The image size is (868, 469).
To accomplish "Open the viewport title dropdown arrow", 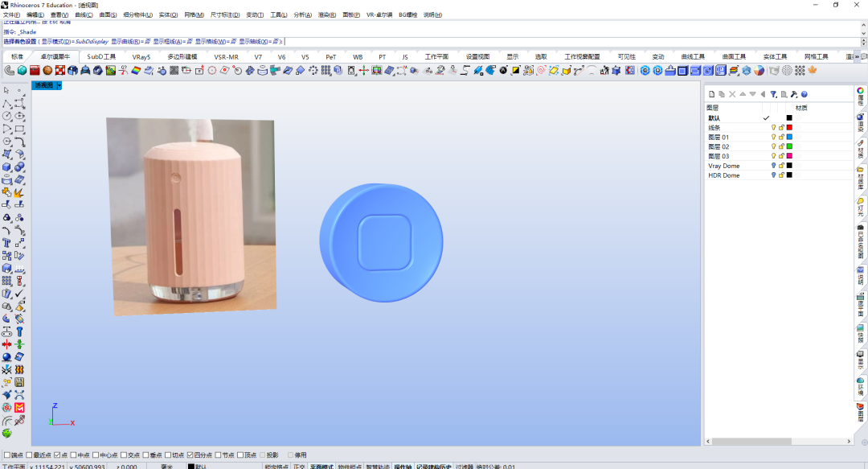I will click(x=59, y=85).
